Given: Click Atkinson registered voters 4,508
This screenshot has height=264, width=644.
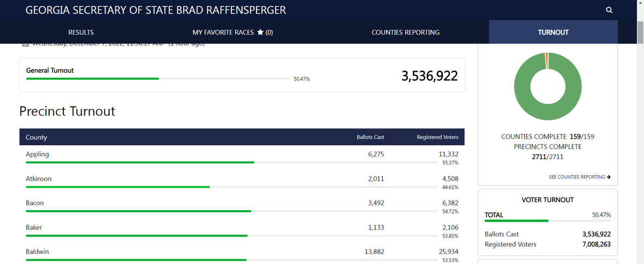Looking at the screenshot, I should point(450,179).
